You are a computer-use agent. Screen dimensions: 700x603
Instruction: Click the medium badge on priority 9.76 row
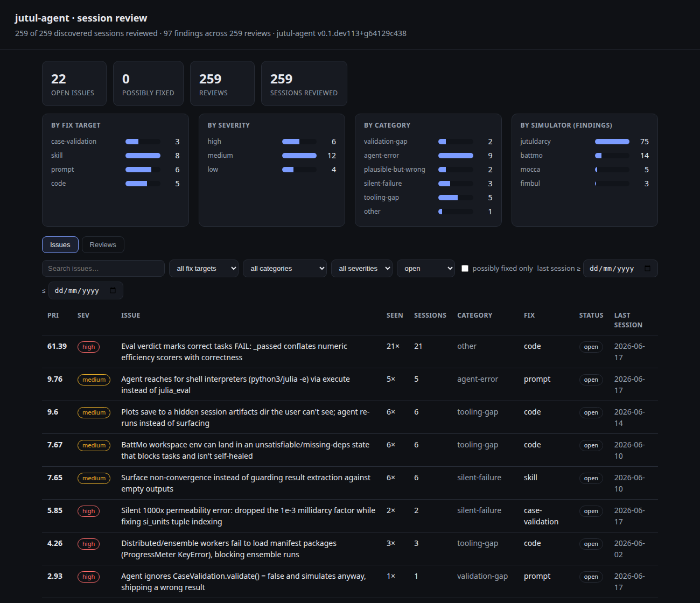(94, 380)
